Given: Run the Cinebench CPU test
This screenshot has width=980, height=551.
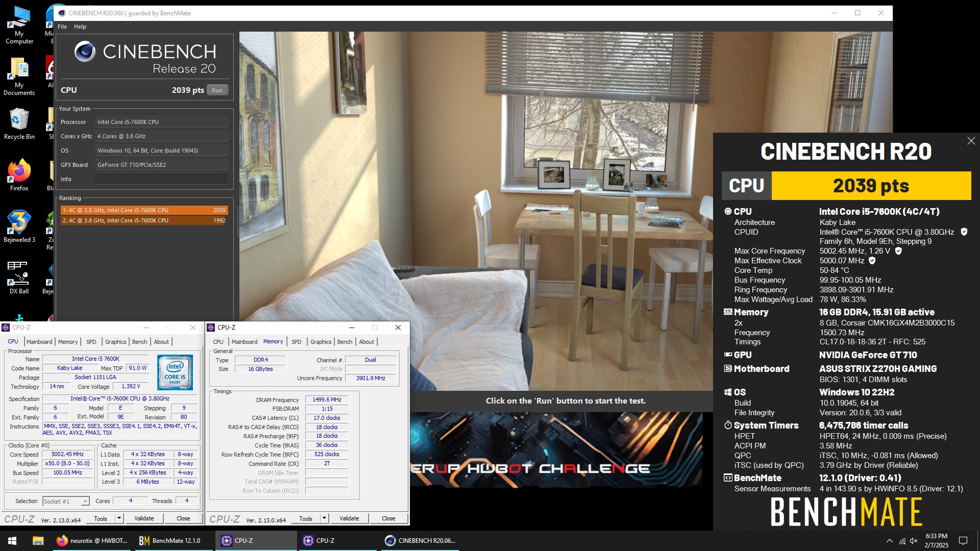Looking at the screenshot, I should (x=217, y=90).
